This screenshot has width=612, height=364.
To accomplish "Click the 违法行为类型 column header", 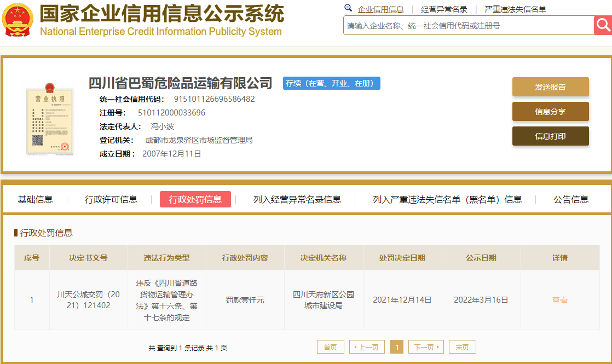I will 166,258.
